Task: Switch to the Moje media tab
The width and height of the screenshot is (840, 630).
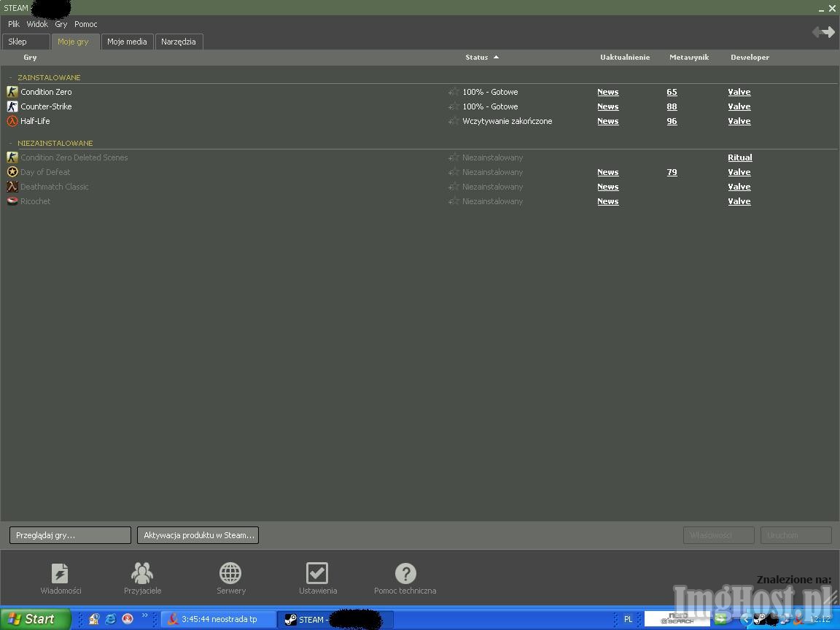Action: (x=127, y=42)
